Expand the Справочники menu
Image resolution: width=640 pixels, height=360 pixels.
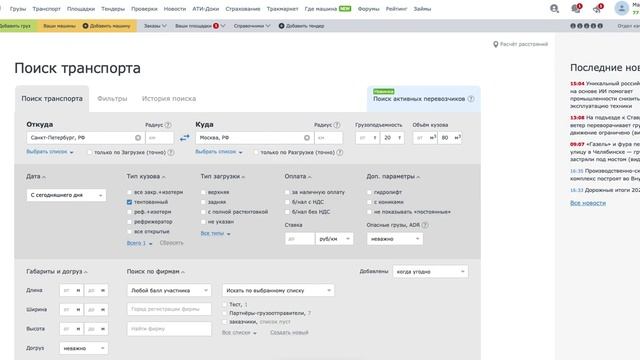252,26
